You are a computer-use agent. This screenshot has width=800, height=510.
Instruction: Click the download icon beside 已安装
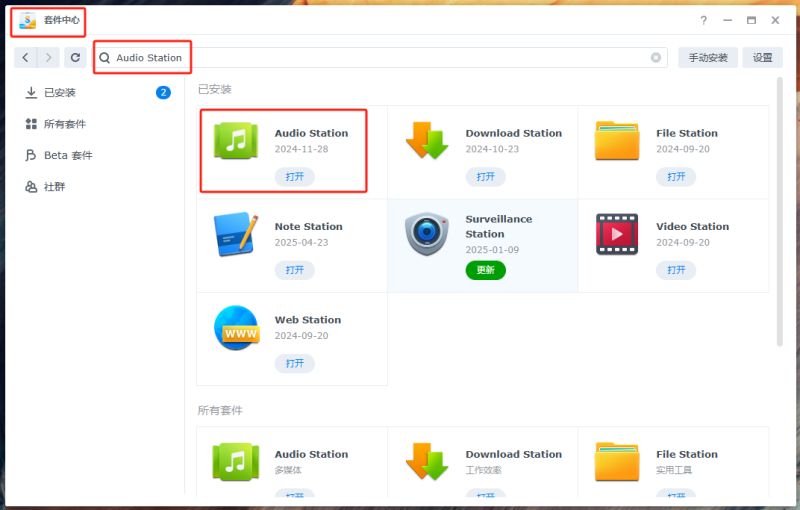coord(31,92)
